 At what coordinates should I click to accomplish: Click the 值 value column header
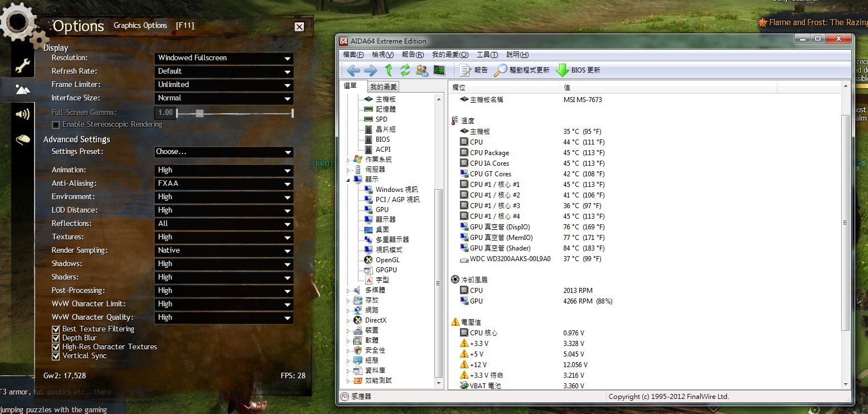click(668, 88)
